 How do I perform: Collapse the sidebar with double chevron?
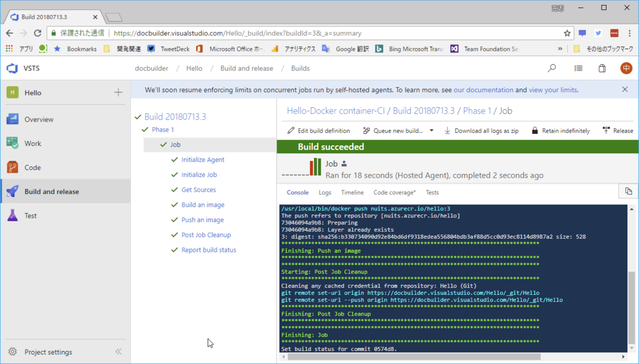pyautogui.click(x=118, y=352)
